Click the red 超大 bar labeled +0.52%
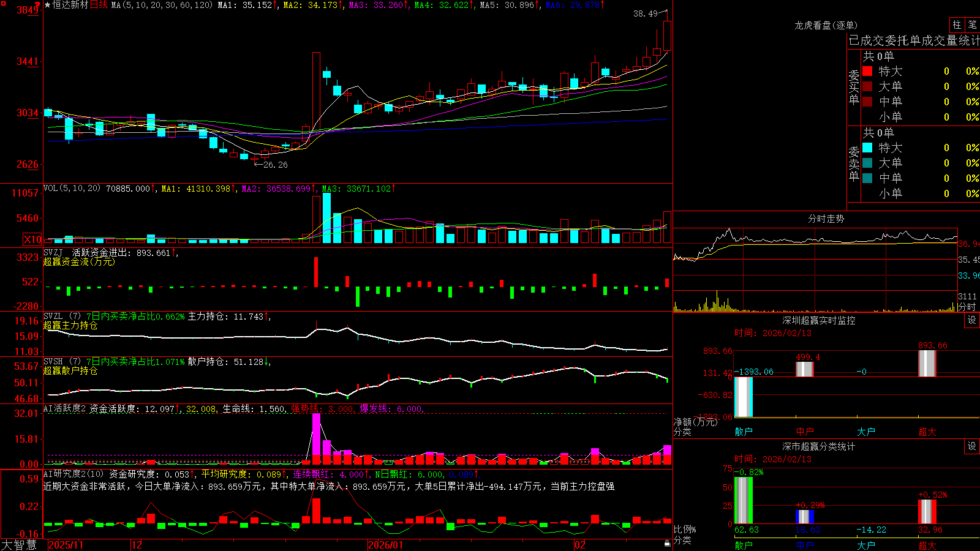This screenshot has width=980, height=551. pos(927,512)
